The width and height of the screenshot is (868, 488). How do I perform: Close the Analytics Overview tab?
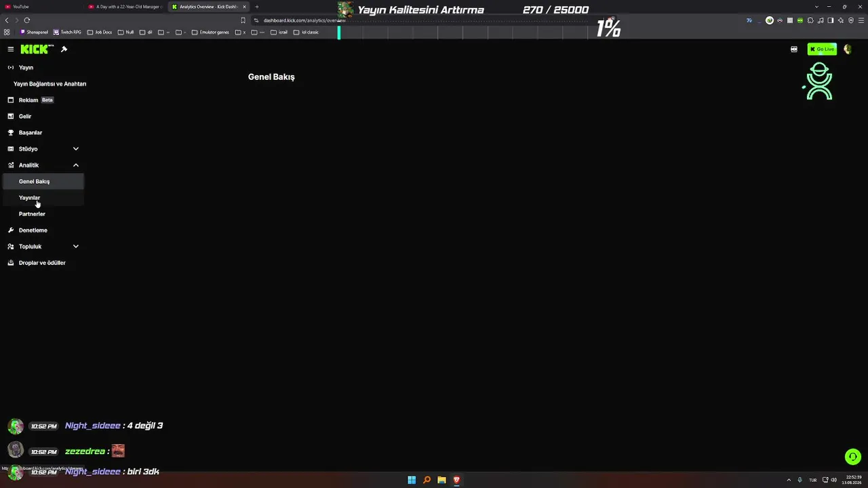244,7
